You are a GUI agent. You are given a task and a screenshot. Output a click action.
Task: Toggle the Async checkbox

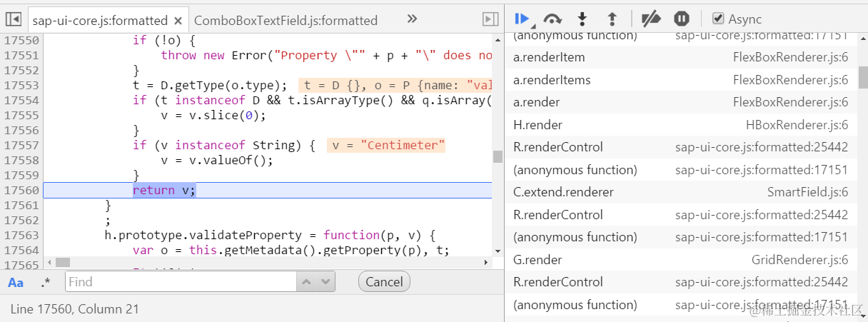[719, 19]
